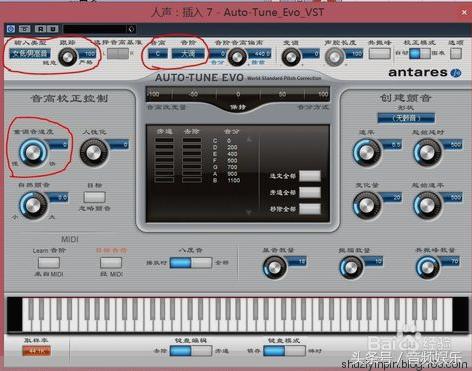Click the natural vibrato knob (自然颤音)

point(33,205)
